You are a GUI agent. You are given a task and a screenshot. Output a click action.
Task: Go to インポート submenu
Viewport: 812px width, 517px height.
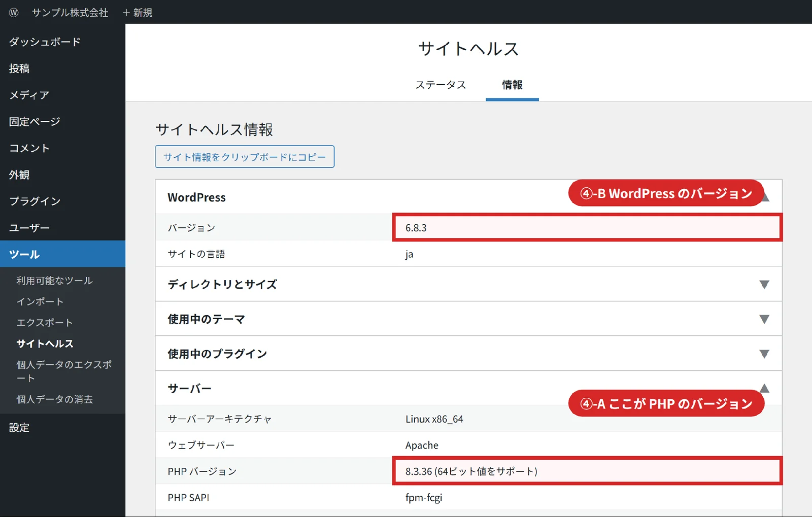[x=40, y=301]
